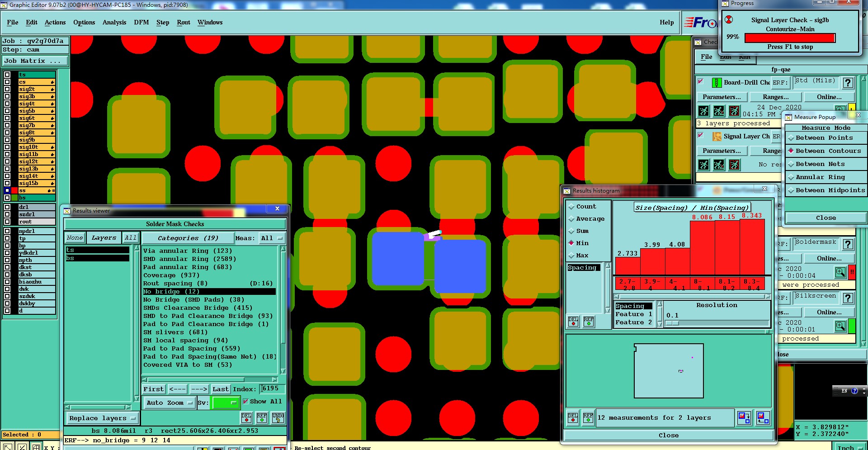Viewport: 868px width, 450px height.
Task: Click DEL icon in Results viewer
Action: pyautogui.click(x=246, y=418)
